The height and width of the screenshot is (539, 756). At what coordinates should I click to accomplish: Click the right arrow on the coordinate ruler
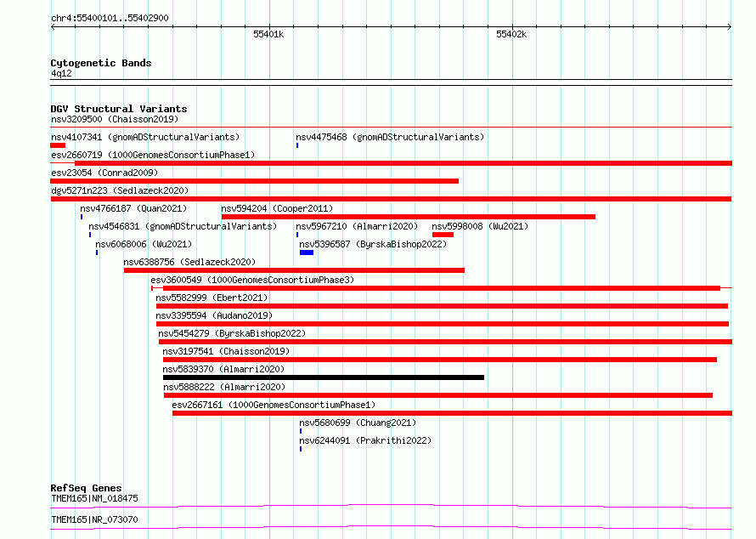pyautogui.click(x=730, y=26)
